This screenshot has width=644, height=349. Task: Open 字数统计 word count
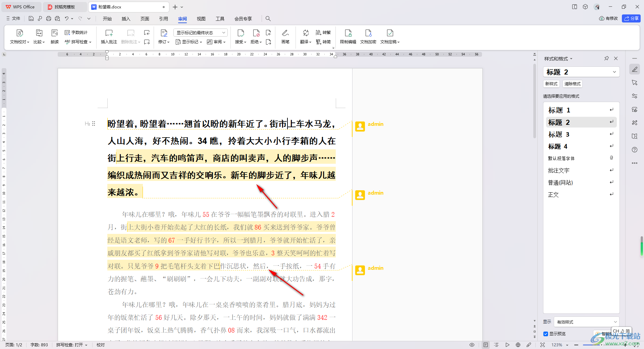click(x=76, y=33)
